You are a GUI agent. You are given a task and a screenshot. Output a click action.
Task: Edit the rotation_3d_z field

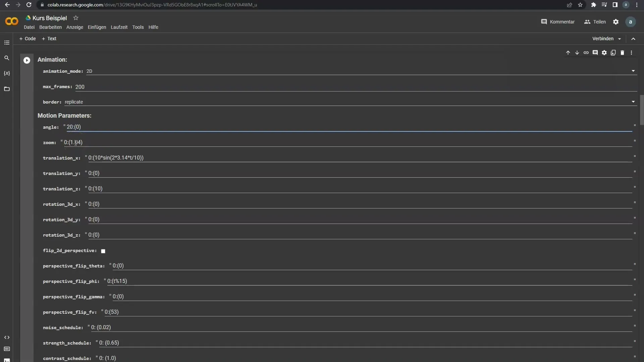click(x=360, y=235)
